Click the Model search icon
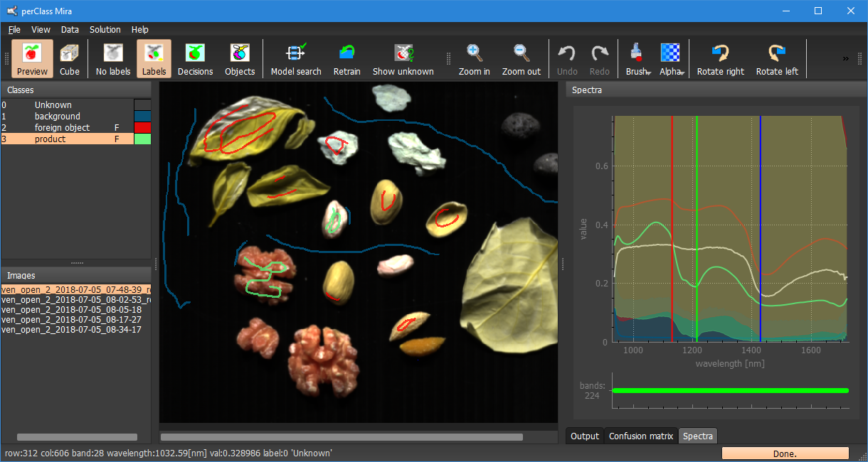 point(296,59)
